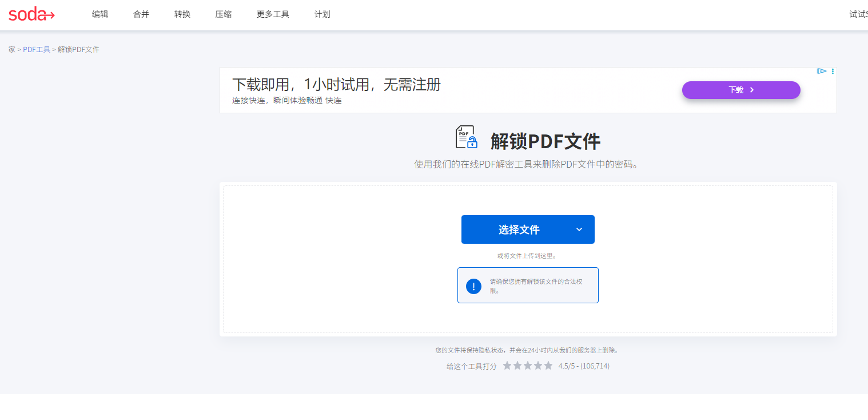Rate the tool with the first star
868x420 pixels.
[507, 366]
